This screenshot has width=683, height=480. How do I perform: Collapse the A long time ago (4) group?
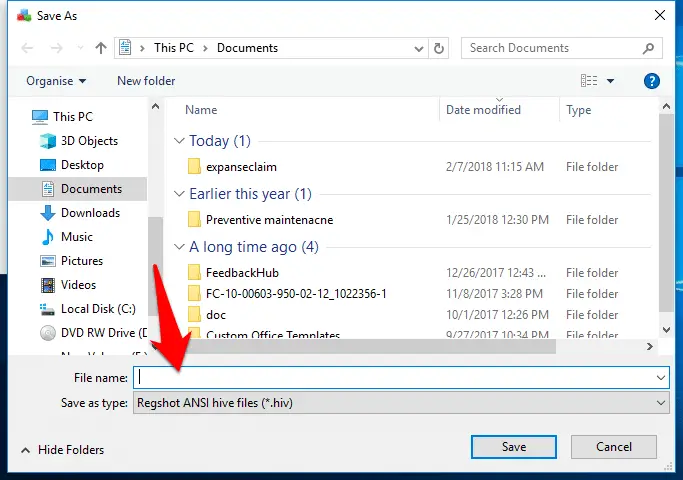(179, 247)
